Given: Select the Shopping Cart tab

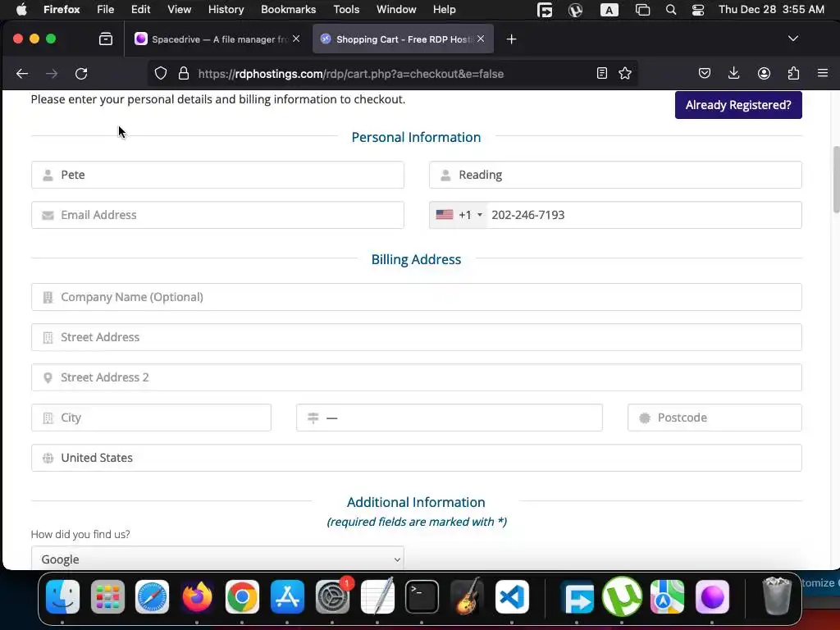Looking at the screenshot, I should tap(403, 39).
